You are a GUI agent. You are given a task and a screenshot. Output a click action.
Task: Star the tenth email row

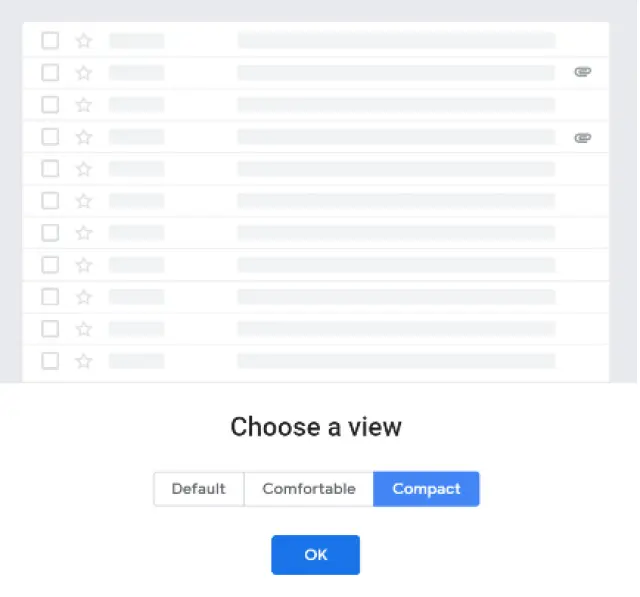[84, 329]
